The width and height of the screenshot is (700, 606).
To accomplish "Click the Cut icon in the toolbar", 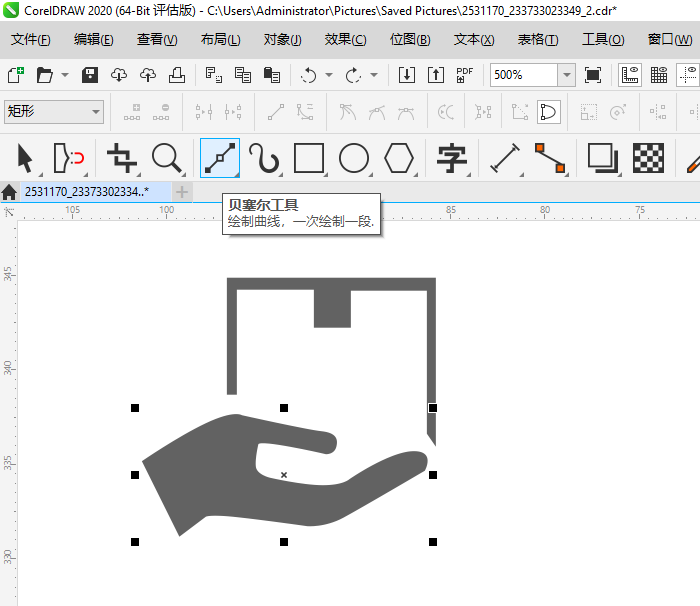I will (213, 75).
